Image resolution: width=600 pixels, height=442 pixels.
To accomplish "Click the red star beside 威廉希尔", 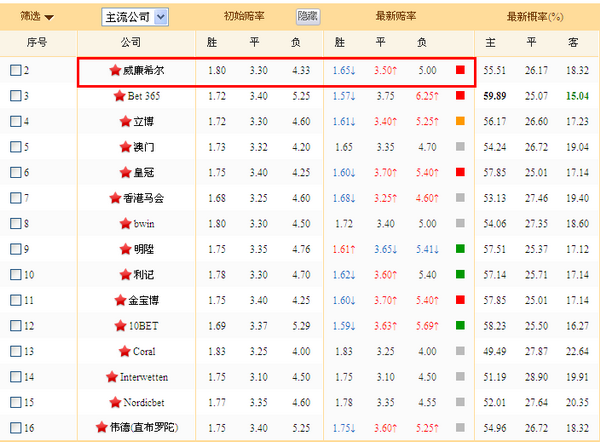I will [115, 71].
